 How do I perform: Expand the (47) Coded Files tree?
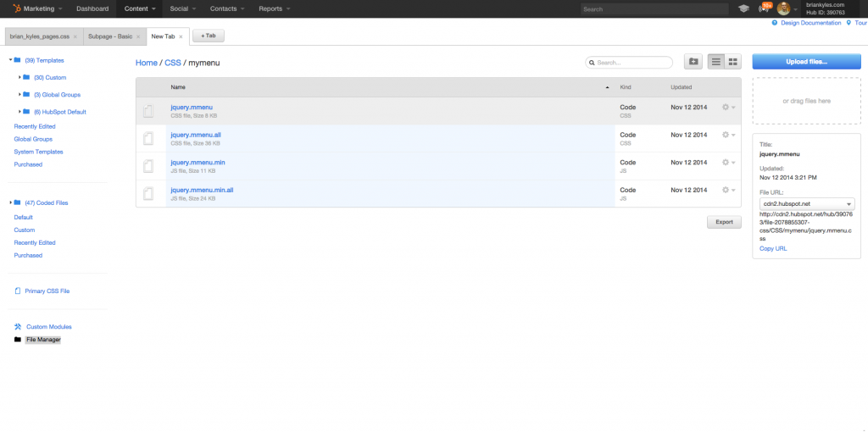(10, 202)
